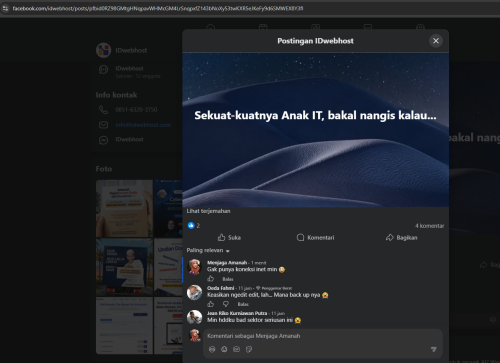
Task: Click the site info icon in the address bar
Action: pos(5,8)
